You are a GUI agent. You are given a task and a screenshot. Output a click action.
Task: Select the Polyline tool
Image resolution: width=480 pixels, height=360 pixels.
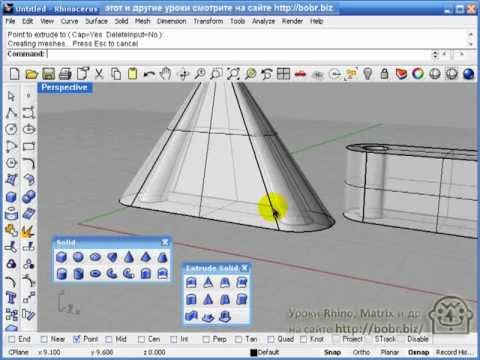[x=11, y=113]
